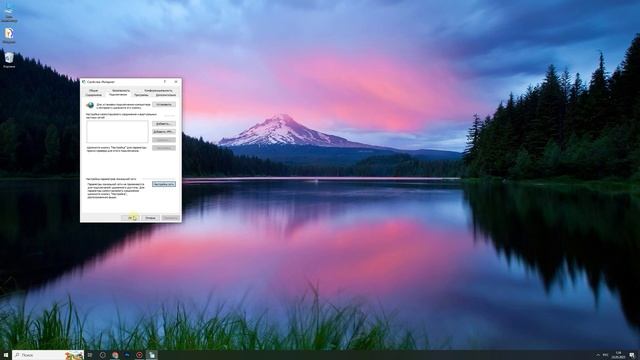Screen dimensions: 640x360
Task: Select the active Internet Properties taskbar window
Action: point(152,355)
